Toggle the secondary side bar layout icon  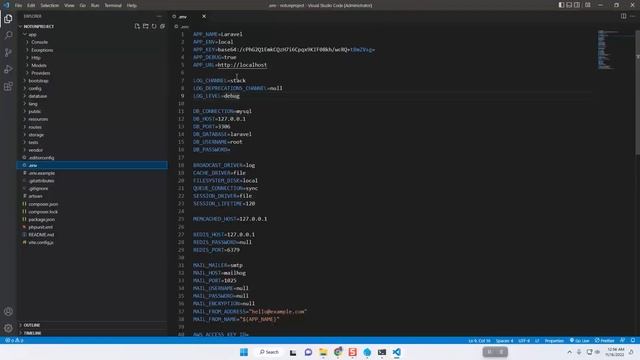pyautogui.click(x=577, y=5)
